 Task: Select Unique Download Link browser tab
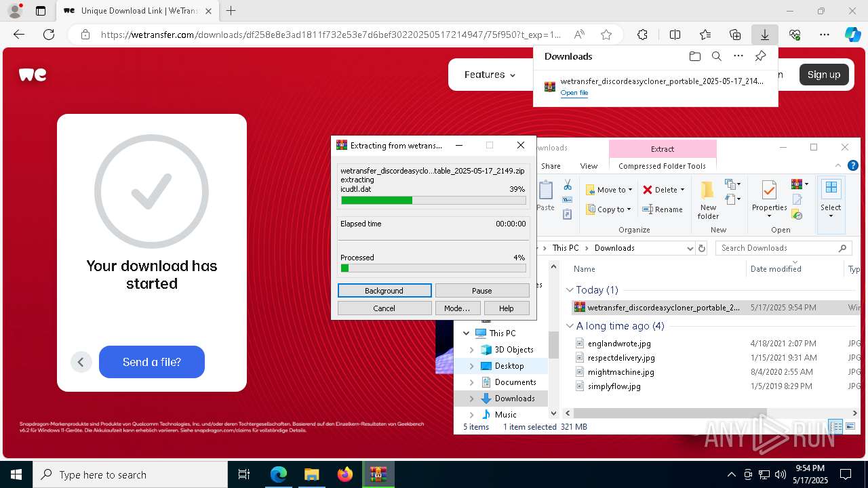point(137,11)
